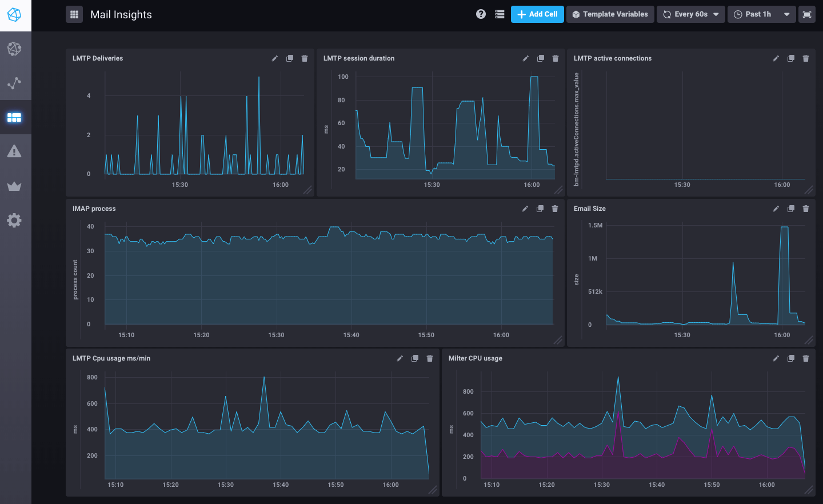Edit the LMTP Deliveries cell

coord(275,58)
